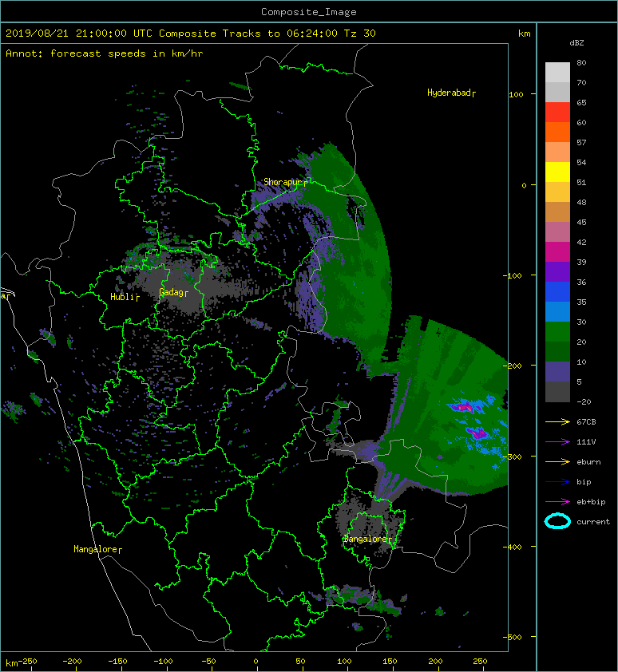The height and width of the screenshot is (672, 618).
Task: Click the 35 dBZ light blue swatch
Action: (x=557, y=311)
